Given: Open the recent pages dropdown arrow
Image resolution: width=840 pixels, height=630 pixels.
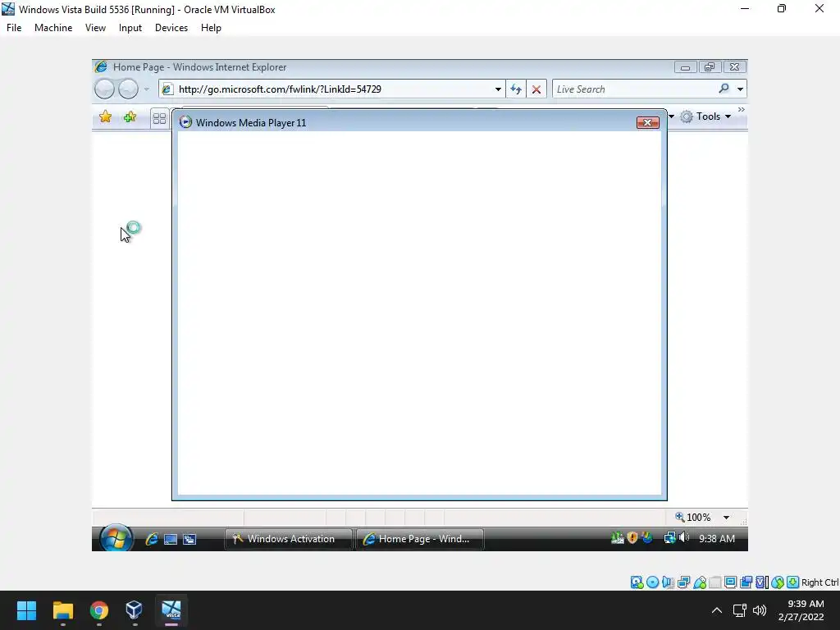Looking at the screenshot, I should pos(146,89).
